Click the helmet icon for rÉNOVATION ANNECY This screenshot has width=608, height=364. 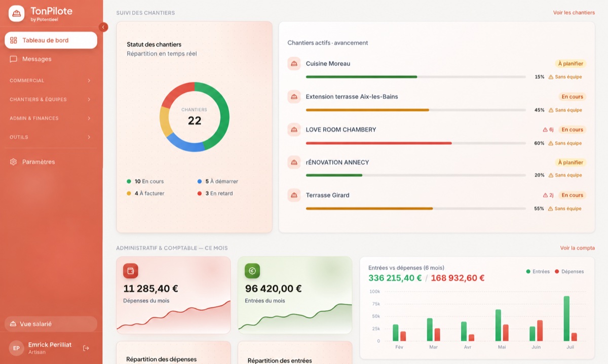point(294,163)
